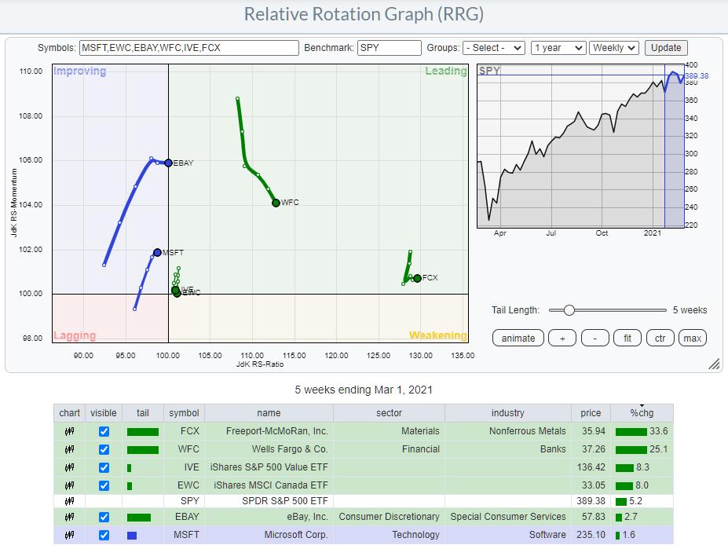Hide EBAY using its visible checkbox
This screenshot has height=560, width=728.
click(x=104, y=517)
